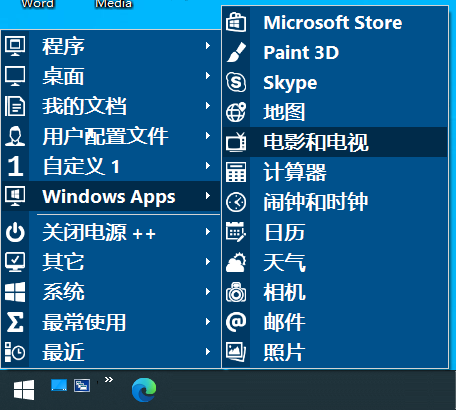Open 照片 from the submenu
Screen dimensions: 456x410
pos(335,352)
